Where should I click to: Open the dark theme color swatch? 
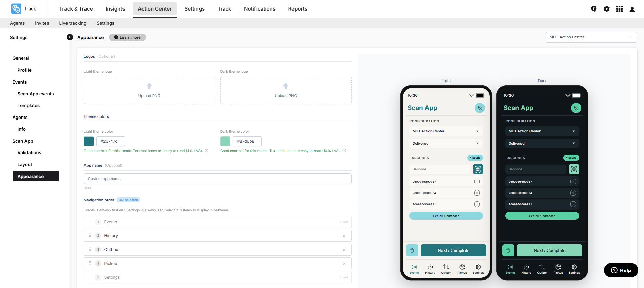(225, 141)
